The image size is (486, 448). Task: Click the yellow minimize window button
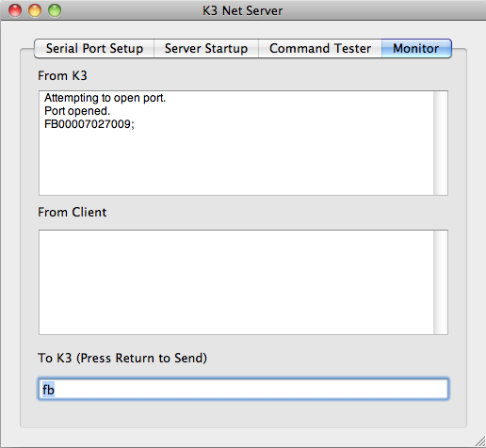[35, 10]
